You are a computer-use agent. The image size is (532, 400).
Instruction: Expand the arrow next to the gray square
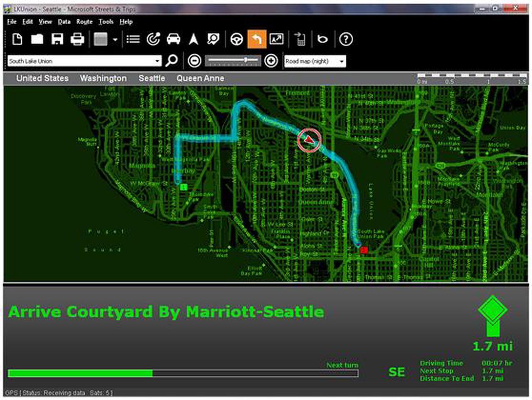pyautogui.click(x=115, y=39)
